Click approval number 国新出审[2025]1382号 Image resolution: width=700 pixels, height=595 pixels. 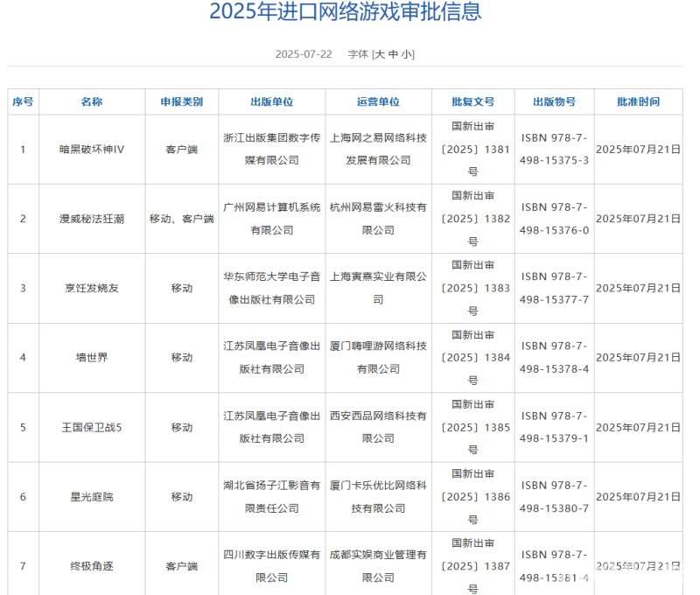pyautogui.click(x=475, y=219)
